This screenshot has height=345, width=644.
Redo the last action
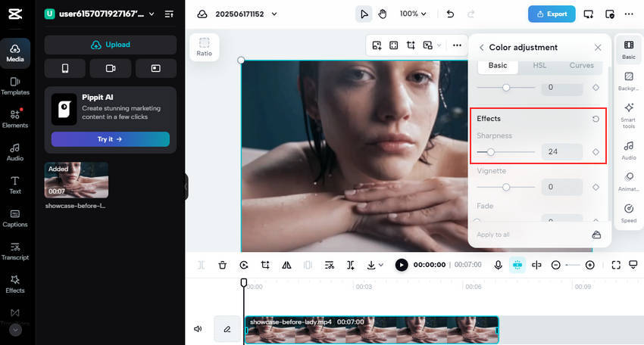[x=470, y=14]
